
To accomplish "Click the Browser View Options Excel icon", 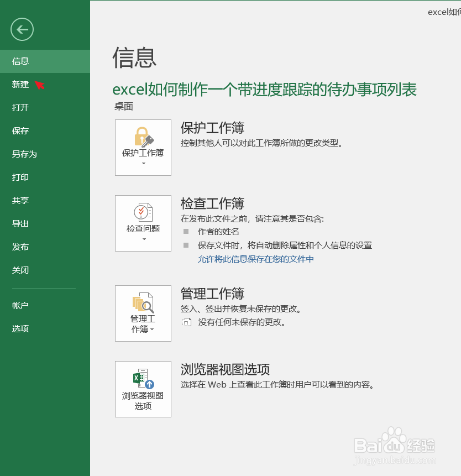I will click(144, 379).
